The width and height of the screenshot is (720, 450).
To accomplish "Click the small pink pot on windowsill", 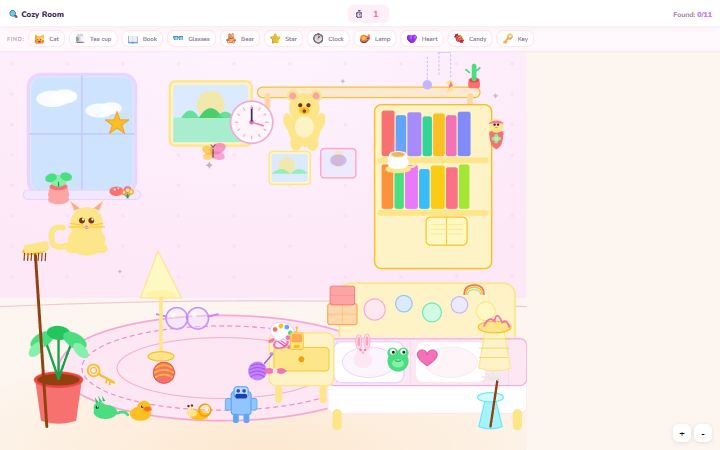I will [59, 188].
